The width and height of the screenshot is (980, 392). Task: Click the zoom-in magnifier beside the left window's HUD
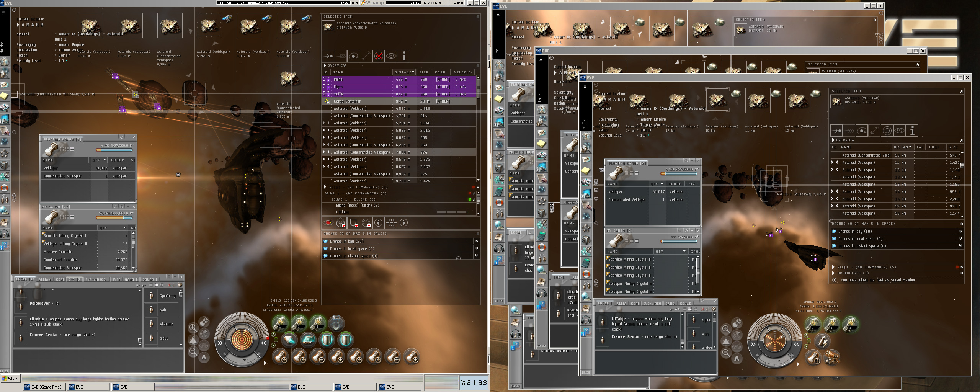pyautogui.click(x=193, y=328)
